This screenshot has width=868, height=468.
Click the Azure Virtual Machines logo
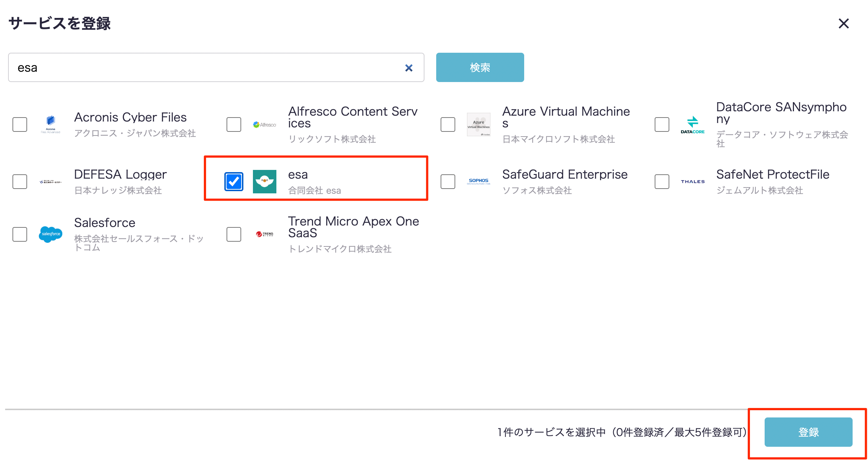click(478, 125)
